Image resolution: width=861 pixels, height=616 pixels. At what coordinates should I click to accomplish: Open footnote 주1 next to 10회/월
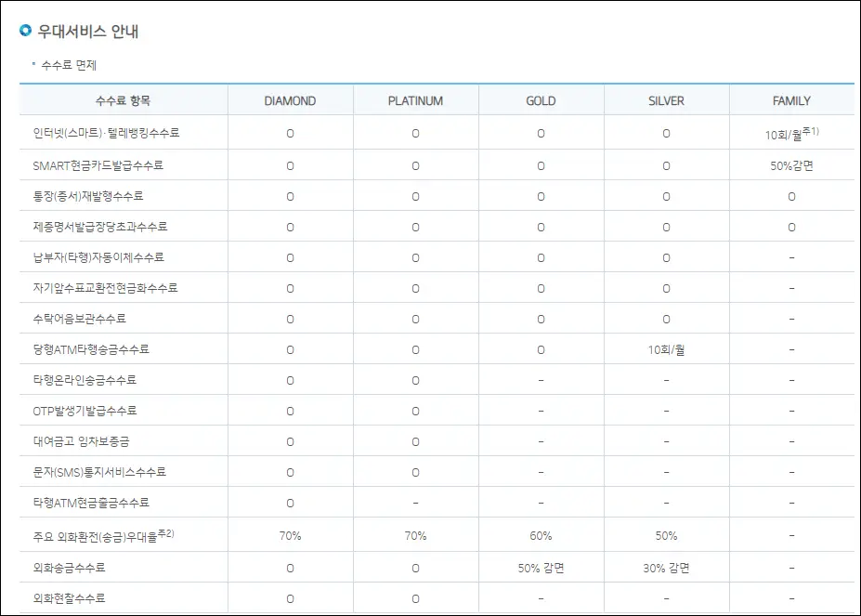click(x=812, y=130)
